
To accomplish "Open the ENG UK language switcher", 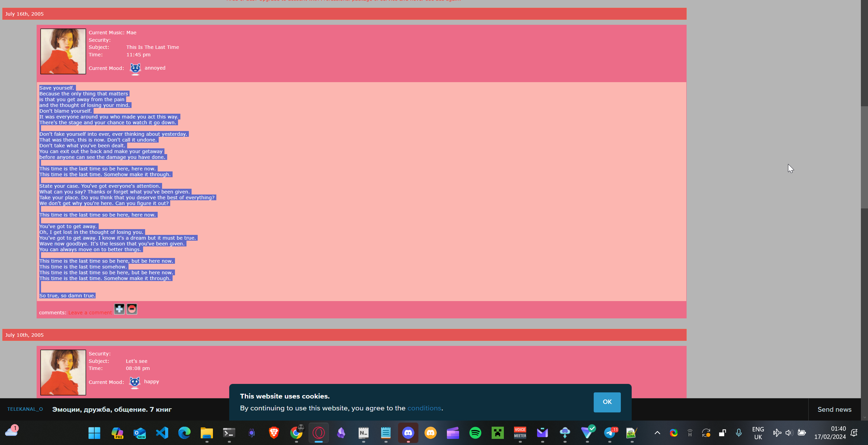I will tap(758, 433).
